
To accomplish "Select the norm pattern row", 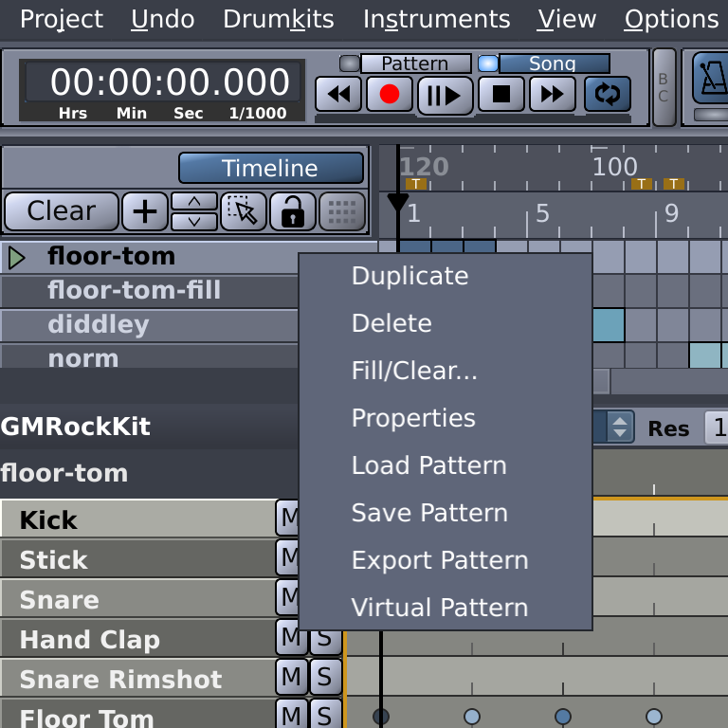I will 150,356.
